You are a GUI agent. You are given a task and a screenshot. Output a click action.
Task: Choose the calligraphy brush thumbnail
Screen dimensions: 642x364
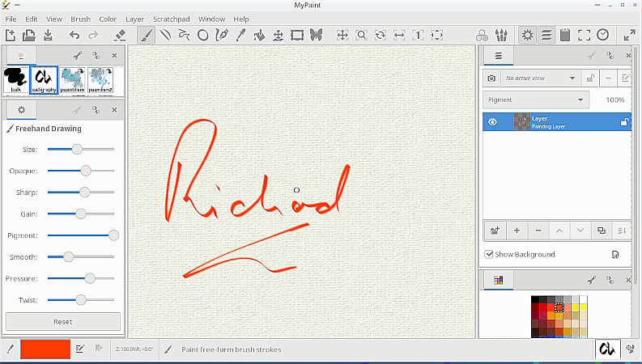click(x=43, y=78)
